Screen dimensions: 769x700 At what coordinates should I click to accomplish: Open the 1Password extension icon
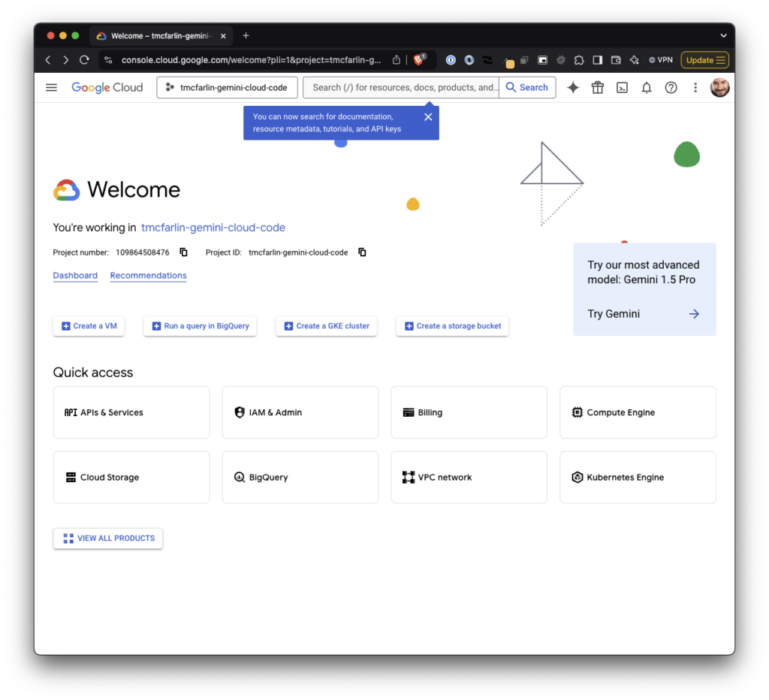click(x=451, y=60)
